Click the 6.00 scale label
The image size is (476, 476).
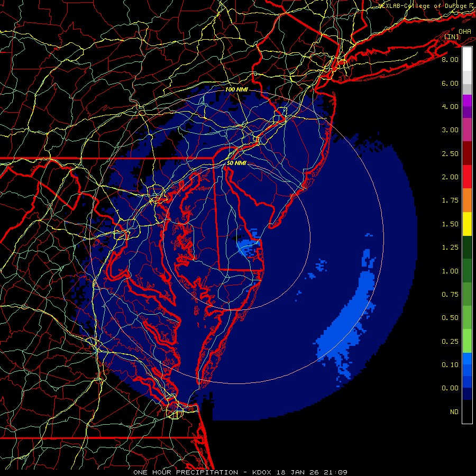click(x=450, y=83)
